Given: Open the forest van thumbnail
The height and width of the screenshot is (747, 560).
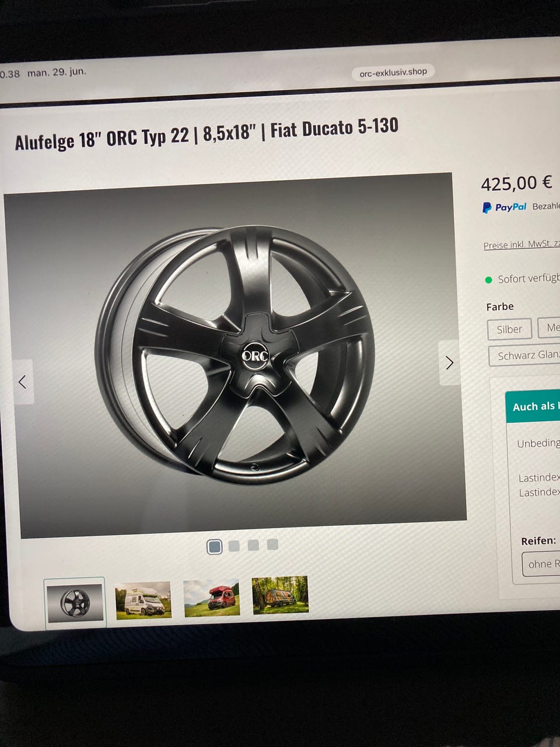Looking at the screenshot, I should point(280,595).
